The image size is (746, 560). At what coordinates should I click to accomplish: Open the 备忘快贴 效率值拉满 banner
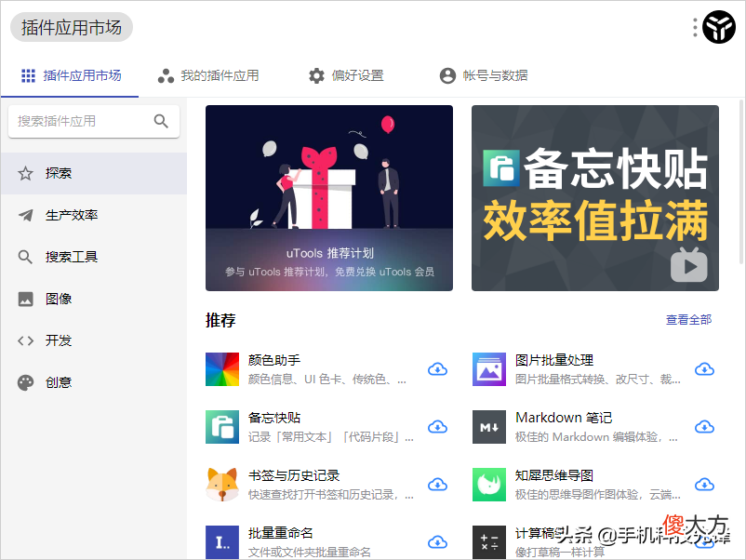[595, 198]
